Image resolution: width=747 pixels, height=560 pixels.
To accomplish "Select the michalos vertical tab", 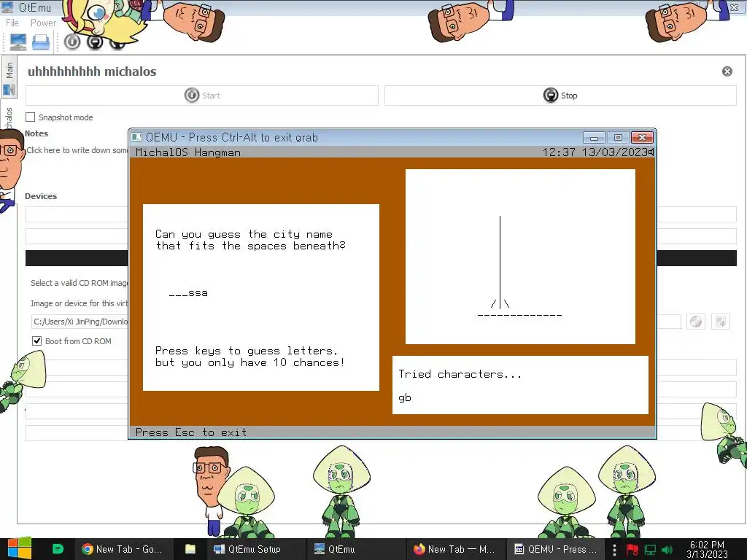I will coord(9,117).
